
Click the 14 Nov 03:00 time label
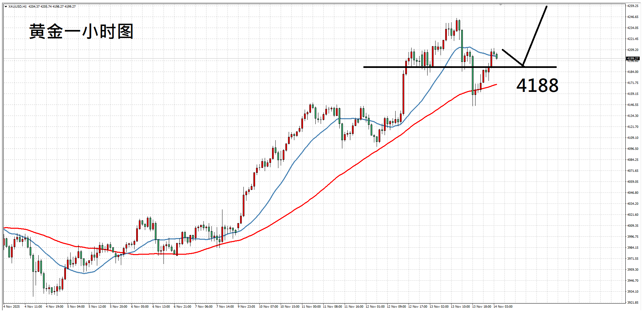(x=503, y=307)
